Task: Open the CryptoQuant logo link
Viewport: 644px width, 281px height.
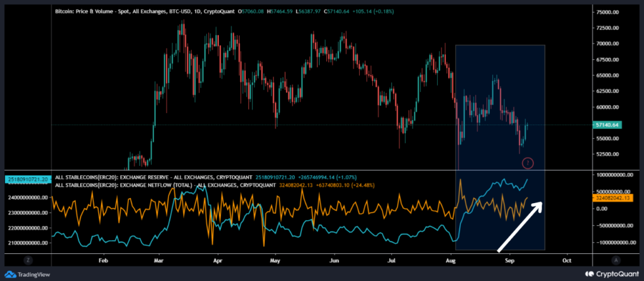Action: (611, 274)
